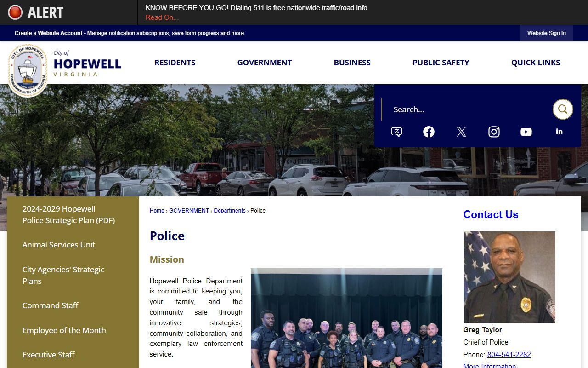
Task: Click the Mission subheading
Action: (167, 259)
